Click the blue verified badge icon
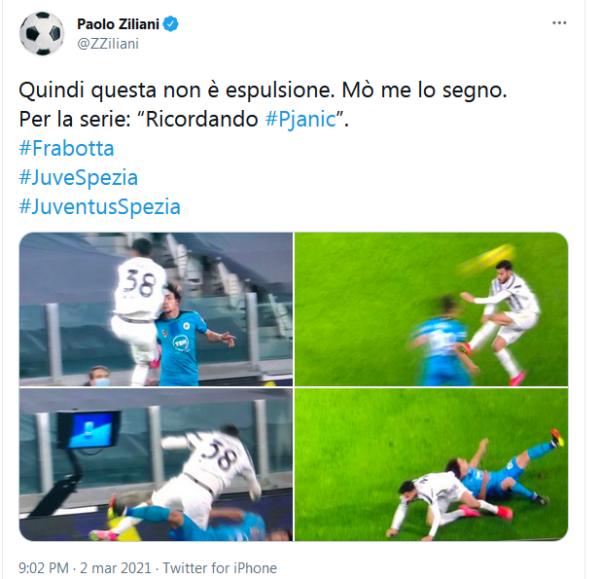 click(x=171, y=24)
